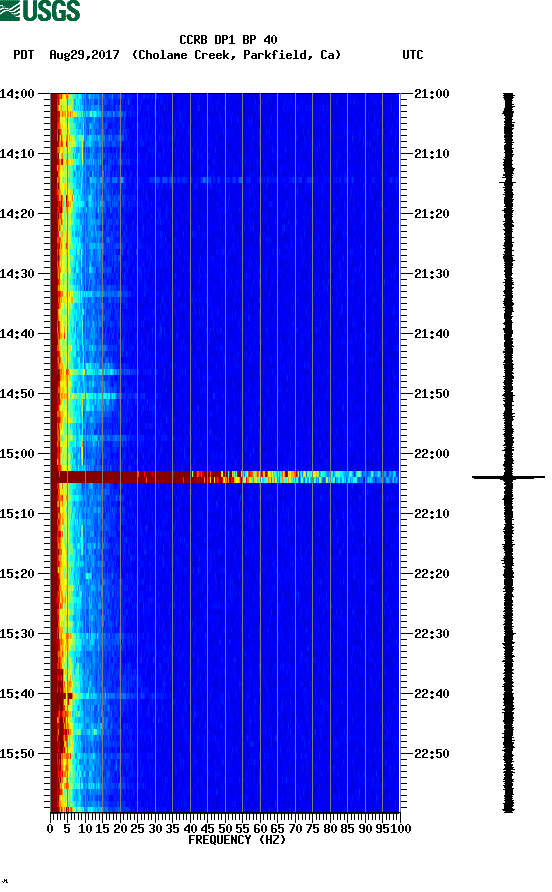Image resolution: width=552 pixels, height=892 pixels.
Task: Click the small seismogram blip near 21:15
Action: click(x=506, y=182)
